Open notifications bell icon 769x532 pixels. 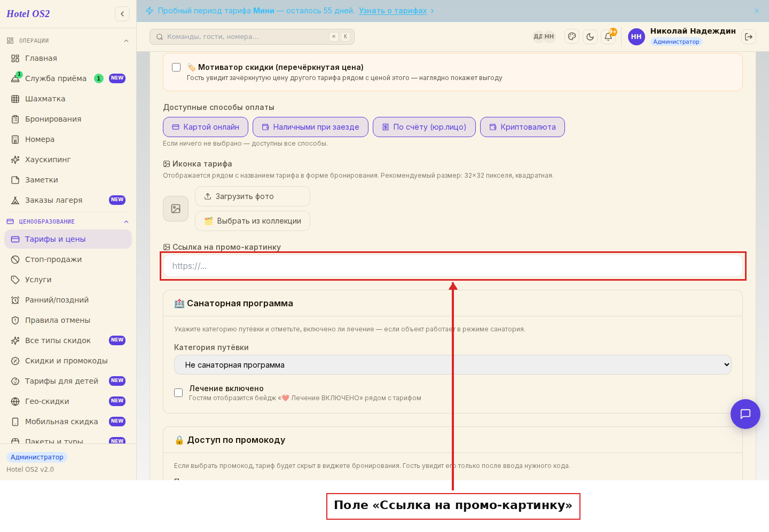(608, 37)
